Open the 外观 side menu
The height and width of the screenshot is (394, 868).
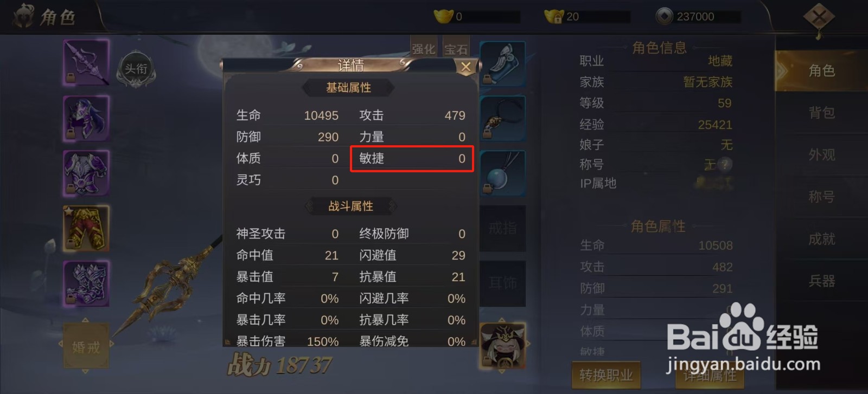coord(821,155)
